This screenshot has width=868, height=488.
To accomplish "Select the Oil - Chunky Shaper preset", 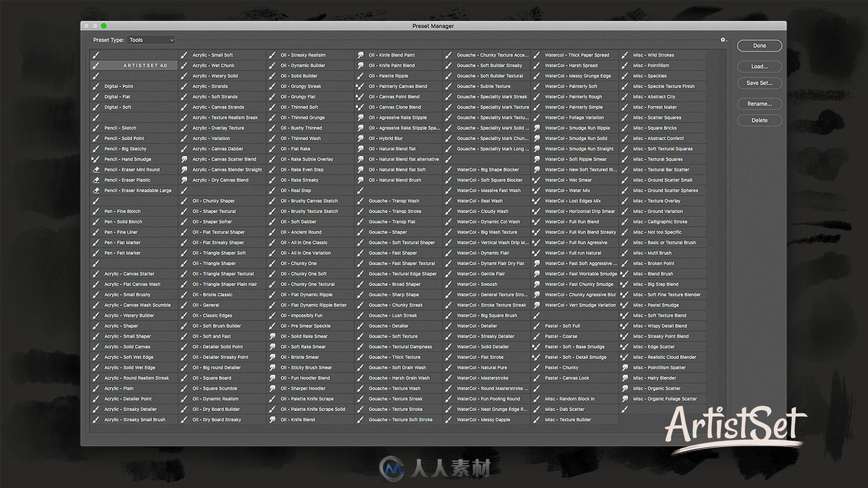I will pos(222,201).
